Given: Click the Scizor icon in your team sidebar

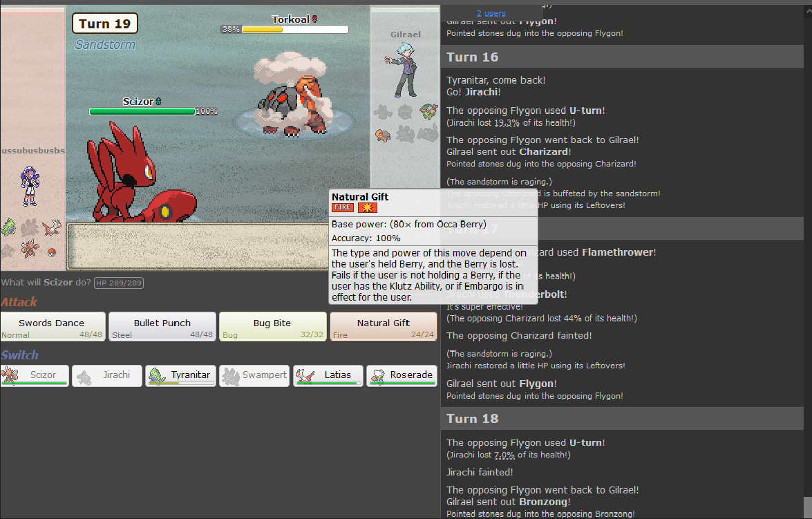Looking at the screenshot, I should [x=30, y=249].
